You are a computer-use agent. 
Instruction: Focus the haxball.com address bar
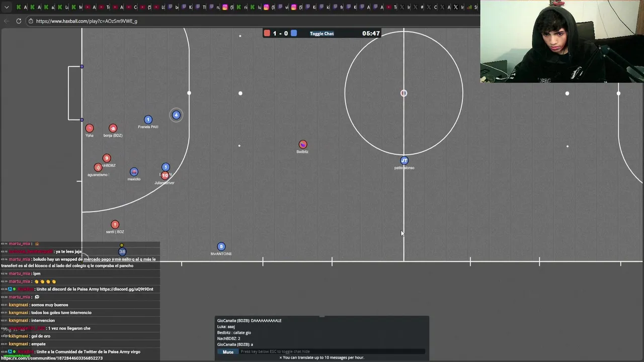pyautogui.click(x=252, y=21)
